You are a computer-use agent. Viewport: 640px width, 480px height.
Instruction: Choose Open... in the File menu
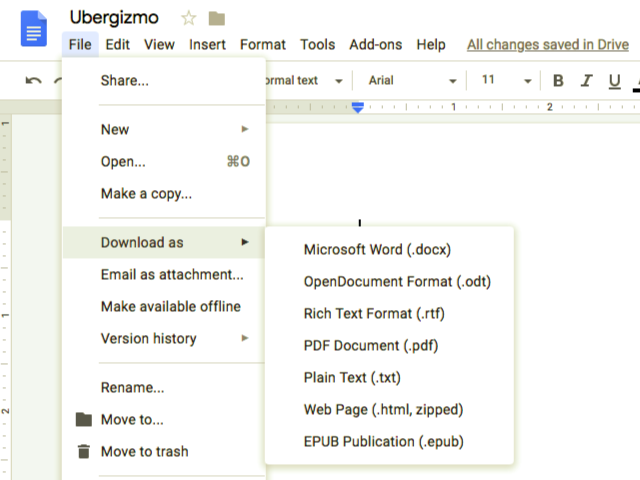[164, 162]
